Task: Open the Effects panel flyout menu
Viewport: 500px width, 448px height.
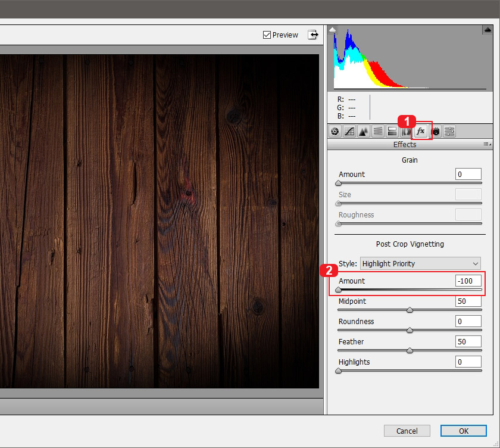Action: (487, 144)
